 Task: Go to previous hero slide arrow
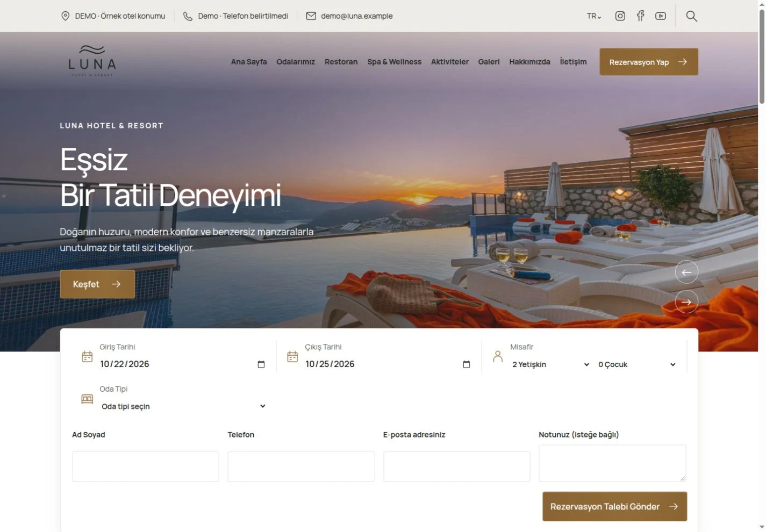coord(686,272)
